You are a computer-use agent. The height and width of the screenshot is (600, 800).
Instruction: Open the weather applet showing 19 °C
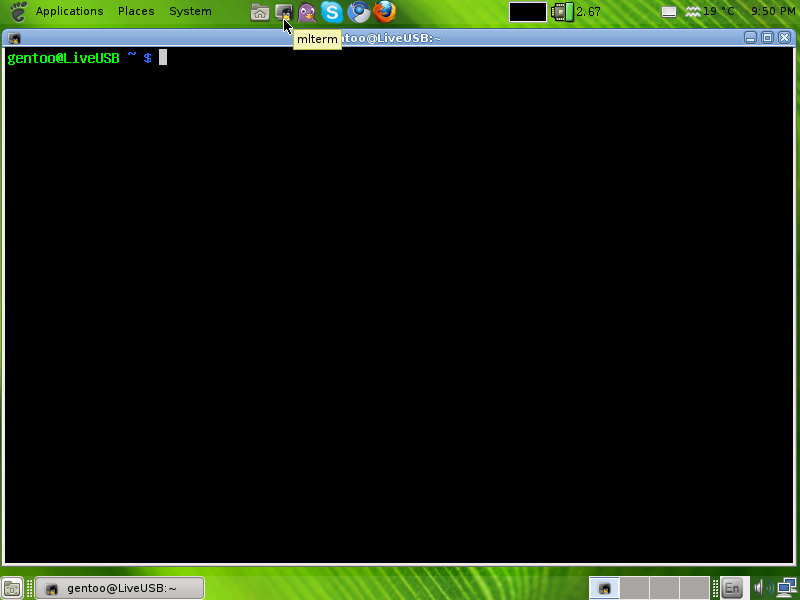click(x=709, y=12)
